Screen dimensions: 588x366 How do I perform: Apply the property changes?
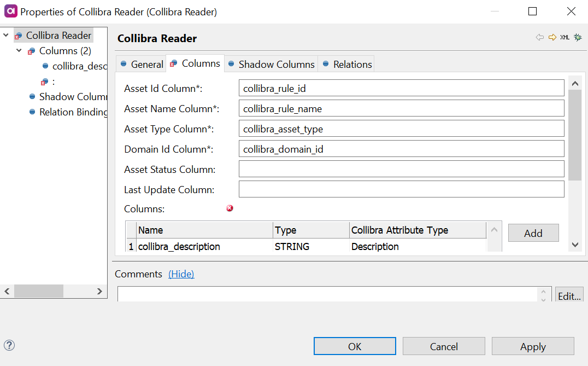[x=532, y=346]
